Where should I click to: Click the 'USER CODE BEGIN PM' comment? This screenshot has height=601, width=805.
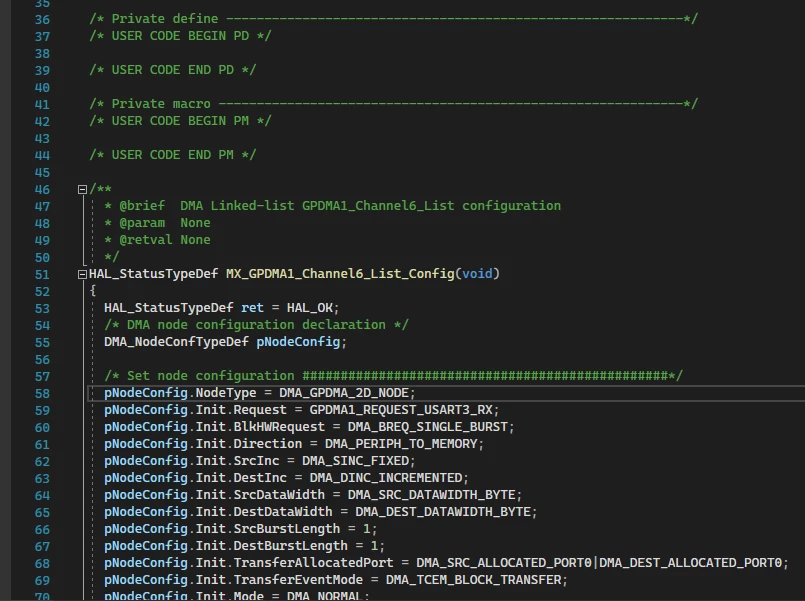[180, 121]
